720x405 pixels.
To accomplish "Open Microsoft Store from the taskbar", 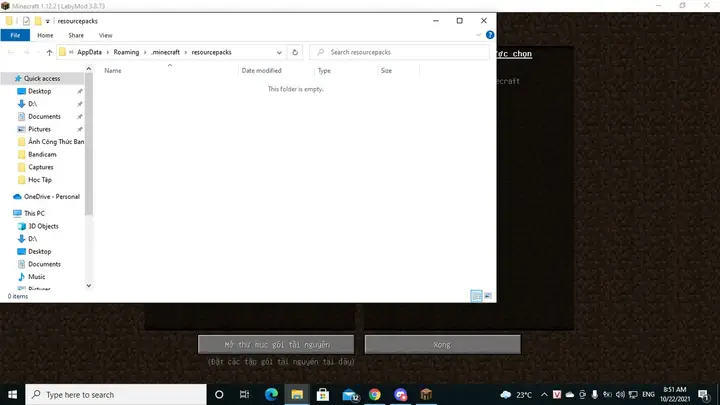I will coord(323,395).
